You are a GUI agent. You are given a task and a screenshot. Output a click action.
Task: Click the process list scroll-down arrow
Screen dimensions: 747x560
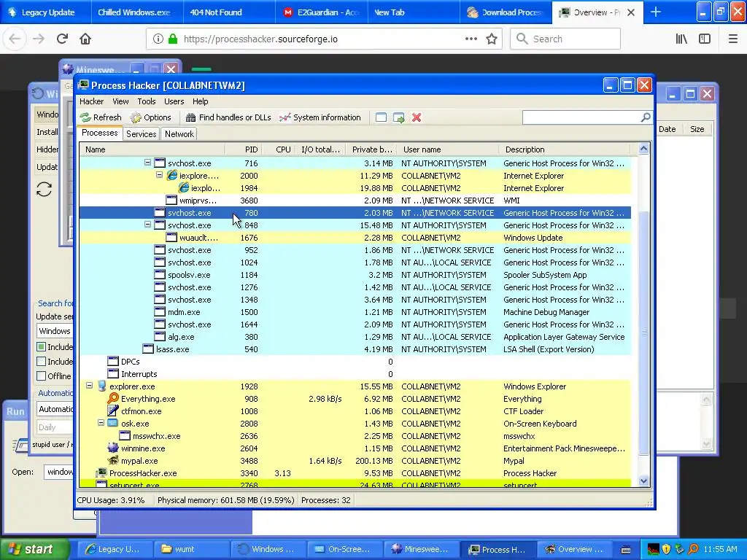(643, 481)
